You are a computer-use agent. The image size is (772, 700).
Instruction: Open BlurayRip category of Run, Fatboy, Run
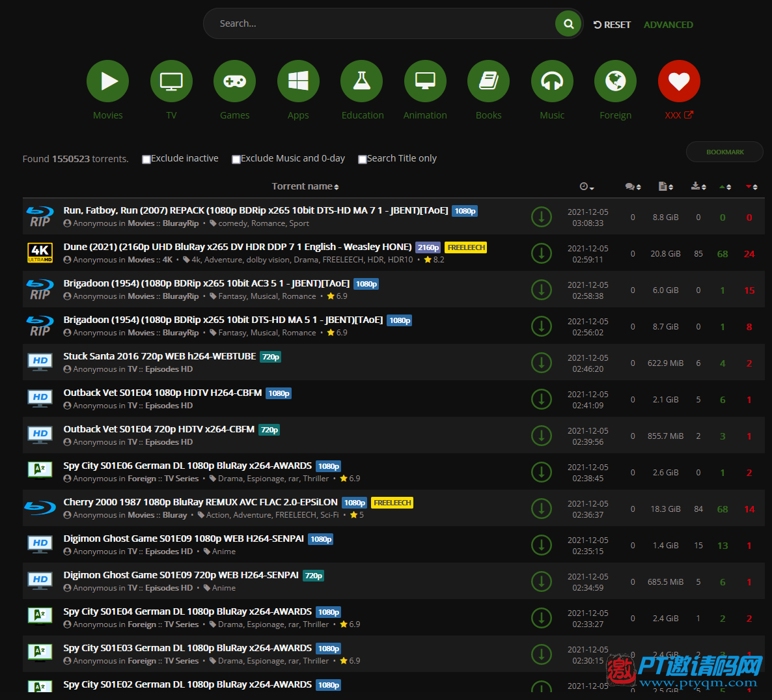[x=181, y=223]
